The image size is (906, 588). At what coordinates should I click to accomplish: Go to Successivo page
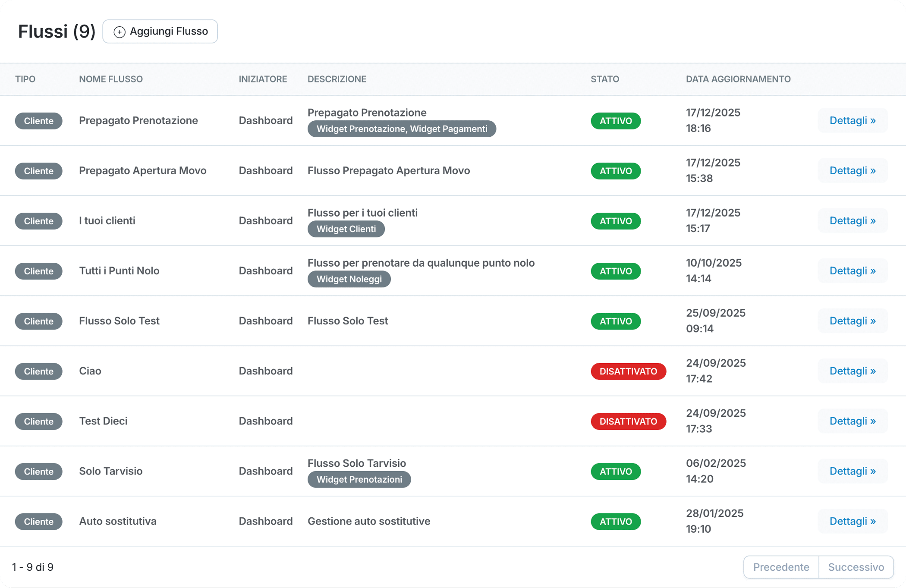[x=856, y=567]
